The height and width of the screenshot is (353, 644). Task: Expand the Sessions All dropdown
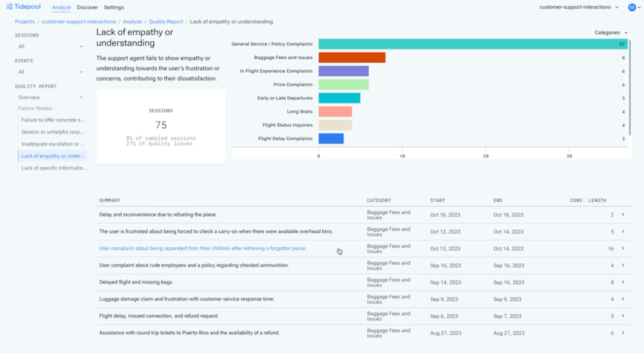pyautogui.click(x=50, y=47)
